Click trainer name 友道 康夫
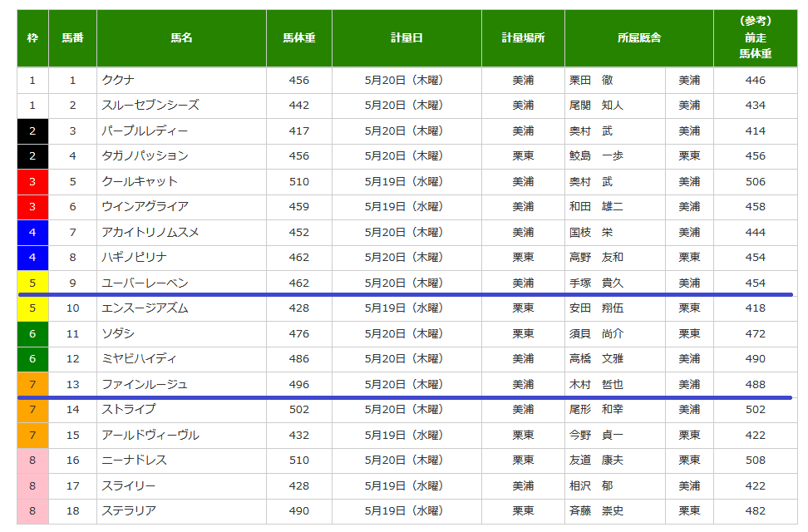Screen dimensions: 808x532 (596, 461)
